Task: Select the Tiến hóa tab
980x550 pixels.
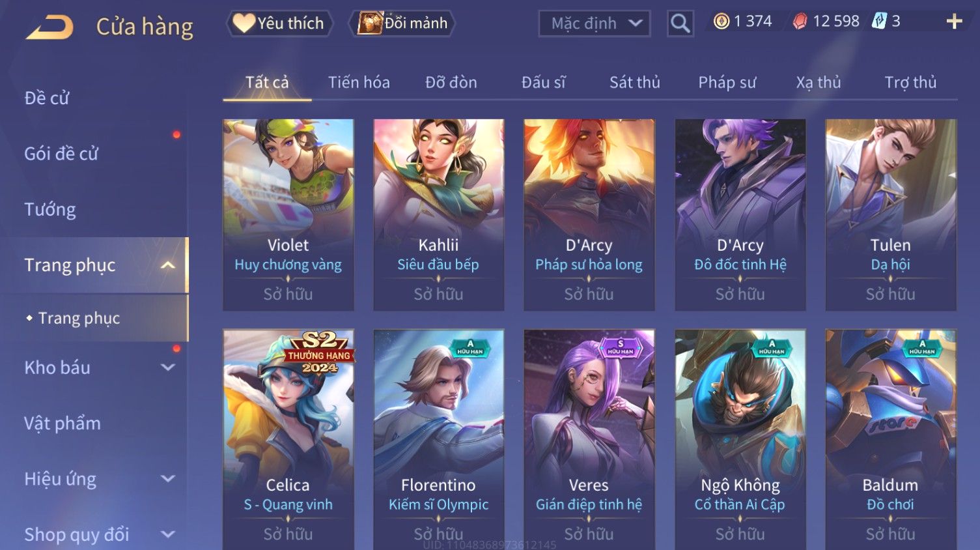Action: [x=359, y=83]
